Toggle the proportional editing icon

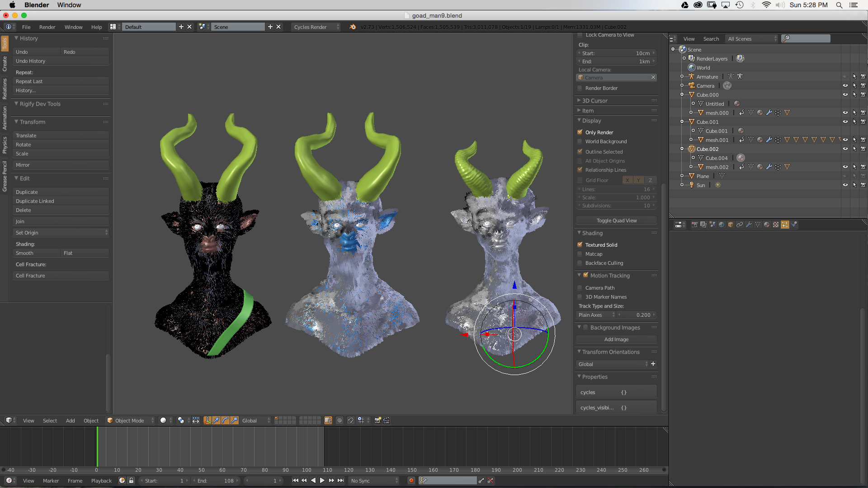[340, 420]
